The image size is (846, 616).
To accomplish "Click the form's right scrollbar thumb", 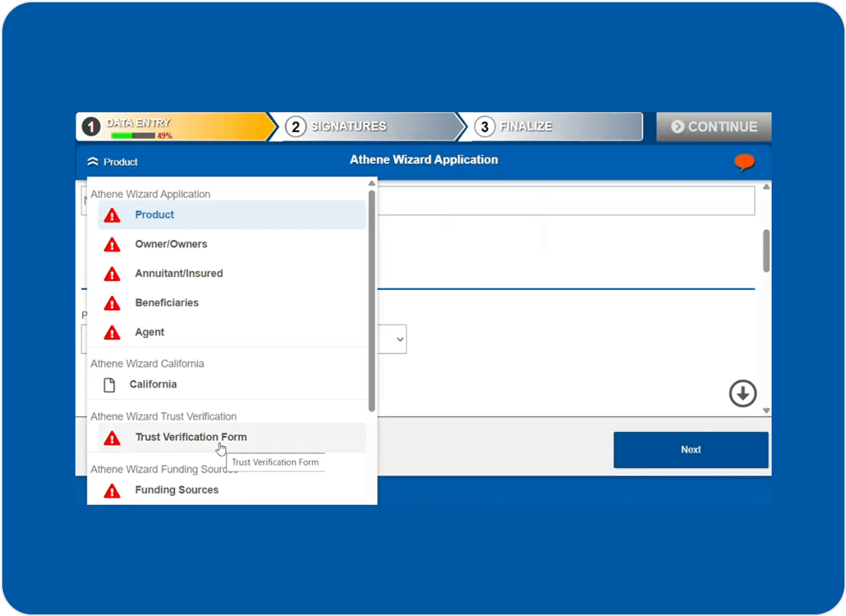I will click(x=766, y=251).
